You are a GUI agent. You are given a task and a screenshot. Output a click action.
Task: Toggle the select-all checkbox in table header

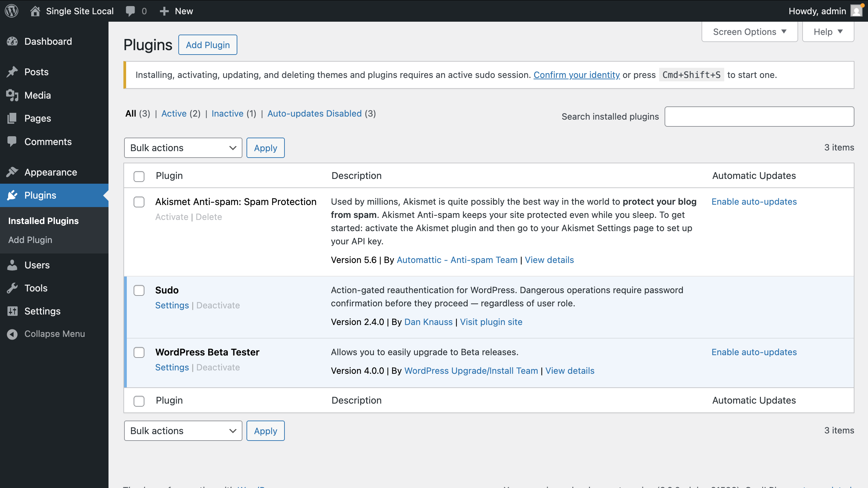point(139,176)
